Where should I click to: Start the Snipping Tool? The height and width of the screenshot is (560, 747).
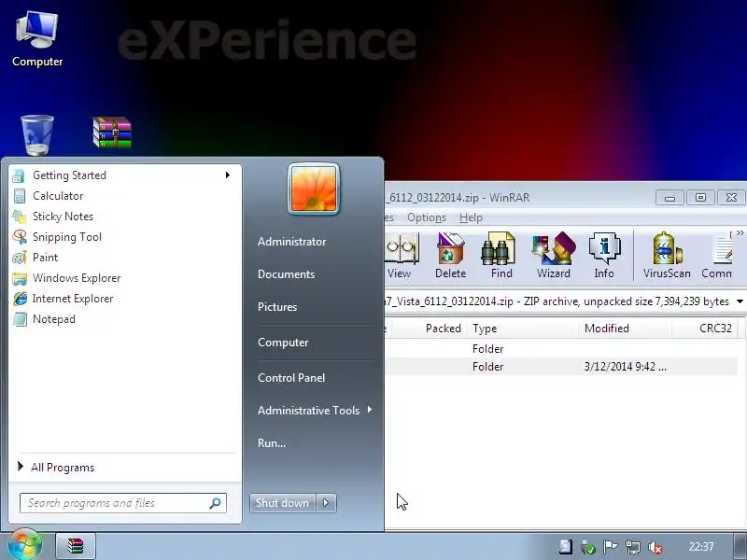66,237
